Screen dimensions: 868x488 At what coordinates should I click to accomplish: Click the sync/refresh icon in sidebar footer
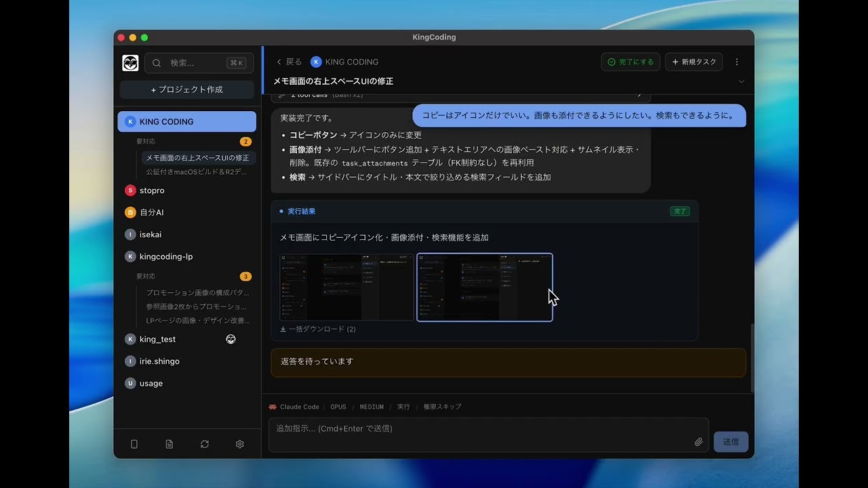tap(204, 444)
